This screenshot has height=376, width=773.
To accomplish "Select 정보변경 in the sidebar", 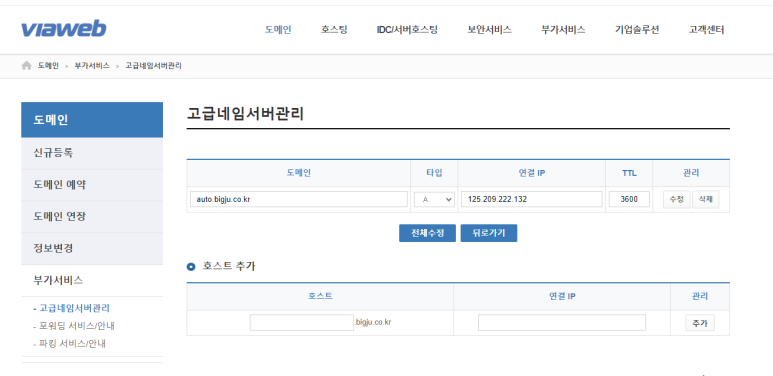I will (92, 248).
